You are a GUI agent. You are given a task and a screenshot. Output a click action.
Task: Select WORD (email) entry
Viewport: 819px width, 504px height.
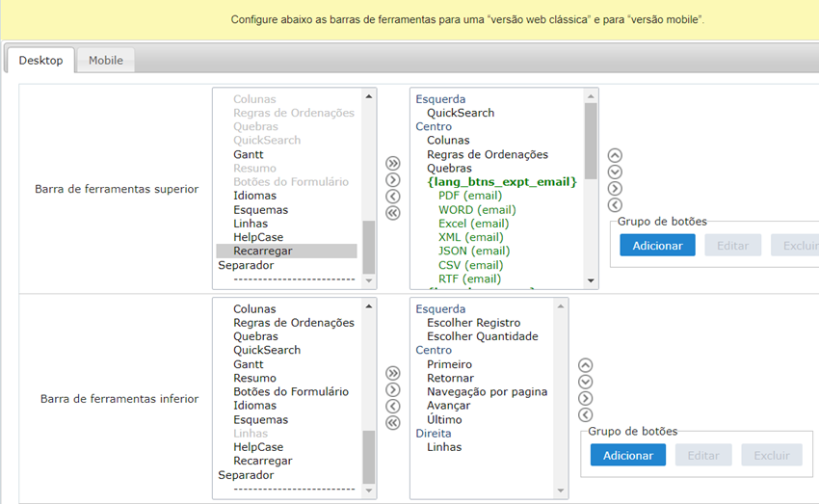(477, 210)
